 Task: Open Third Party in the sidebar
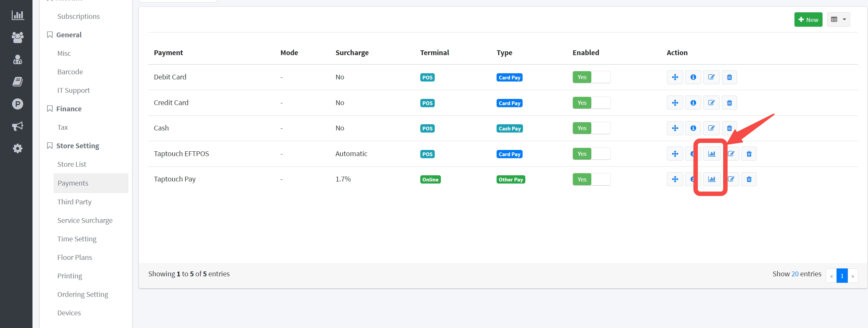74,202
